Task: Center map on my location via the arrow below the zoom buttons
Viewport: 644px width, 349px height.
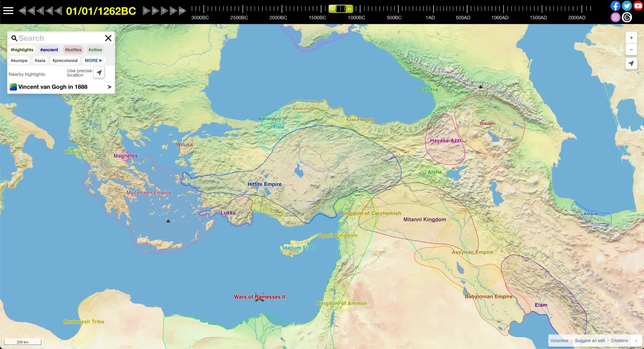Action: coord(631,63)
